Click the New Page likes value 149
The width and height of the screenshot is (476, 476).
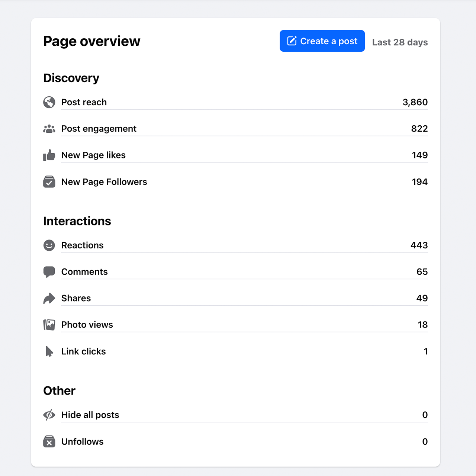pos(420,155)
